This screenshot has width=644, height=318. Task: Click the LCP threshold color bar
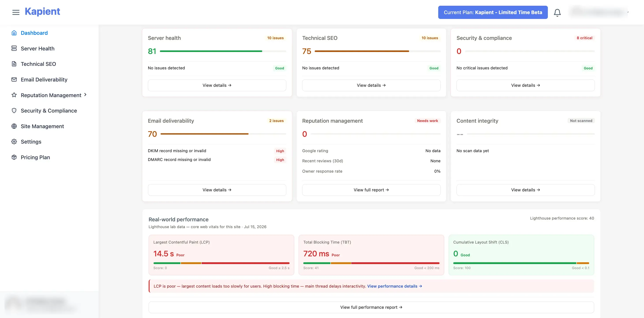click(221, 263)
